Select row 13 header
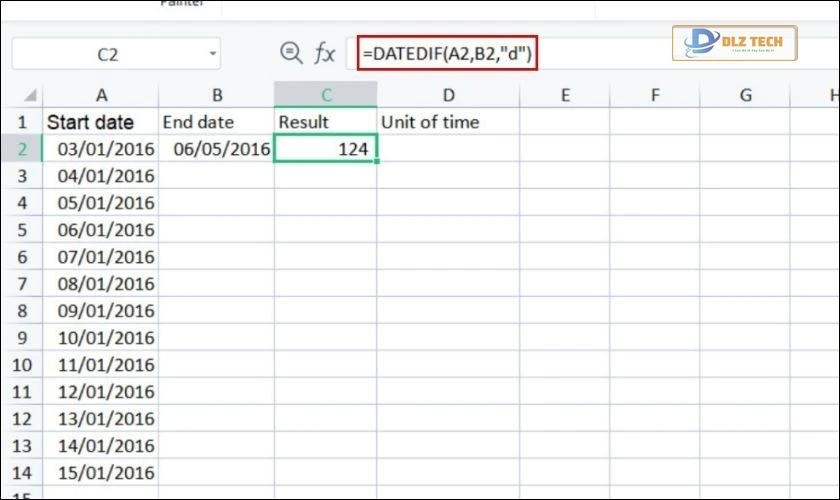 tap(22, 446)
